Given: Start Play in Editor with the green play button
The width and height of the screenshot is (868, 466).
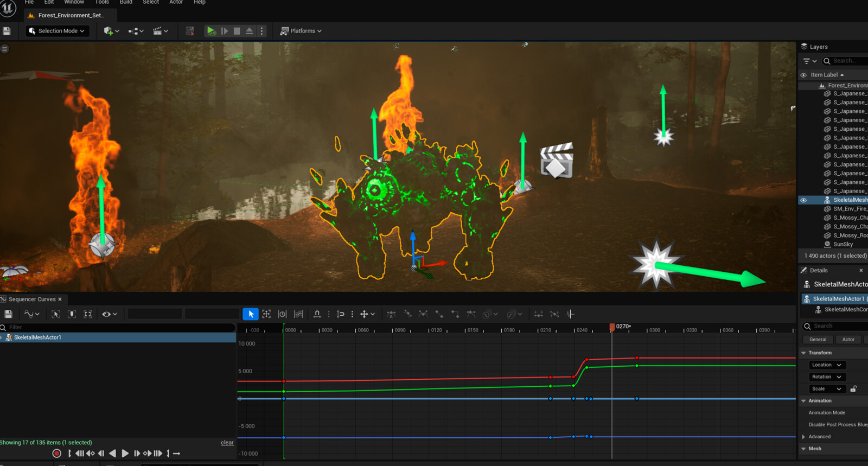Looking at the screenshot, I should pyautogui.click(x=211, y=31).
